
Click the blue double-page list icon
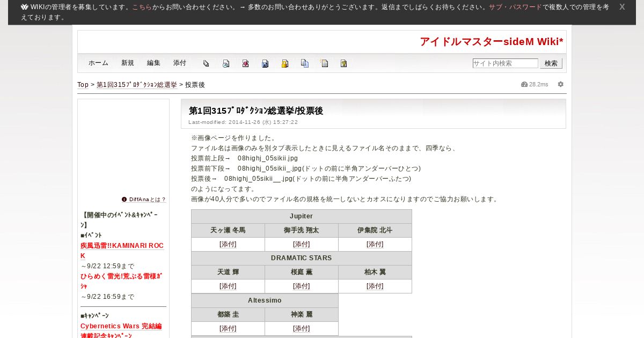[305, 63]
